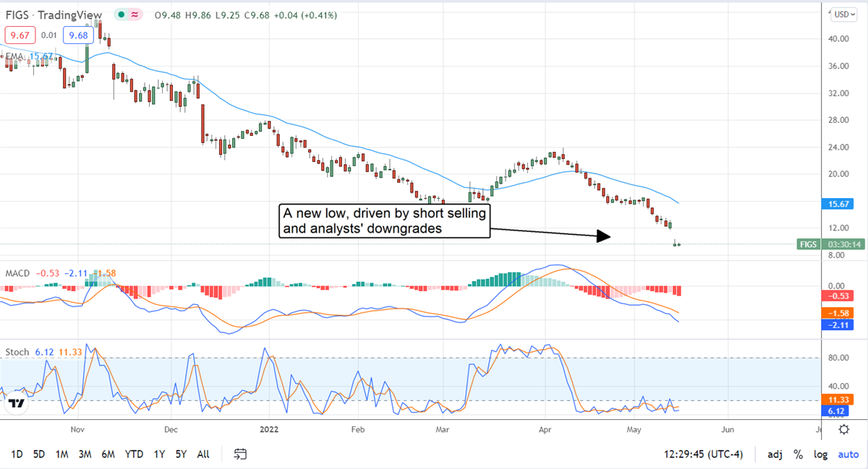Click the MACD indicator legend label
The width and height of the screenshot is (868, 469).
coord(17,273)
